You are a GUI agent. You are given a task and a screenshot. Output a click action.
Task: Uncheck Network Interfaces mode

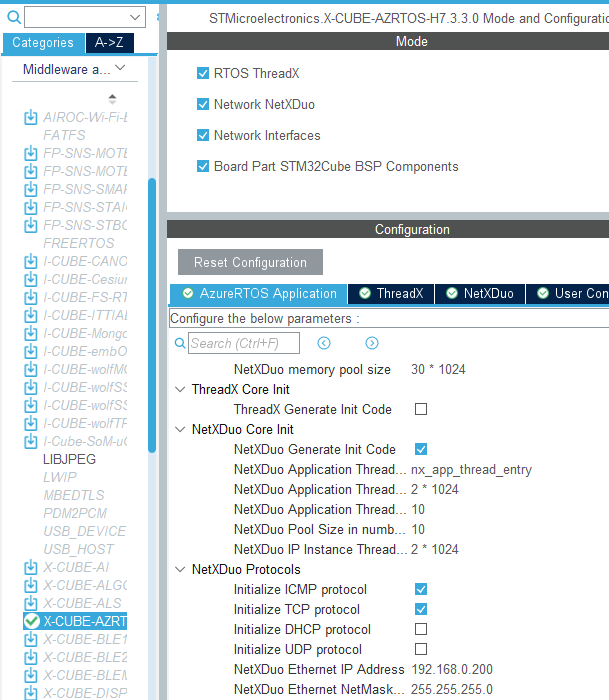pyautogui.click(x=203, y=135)
